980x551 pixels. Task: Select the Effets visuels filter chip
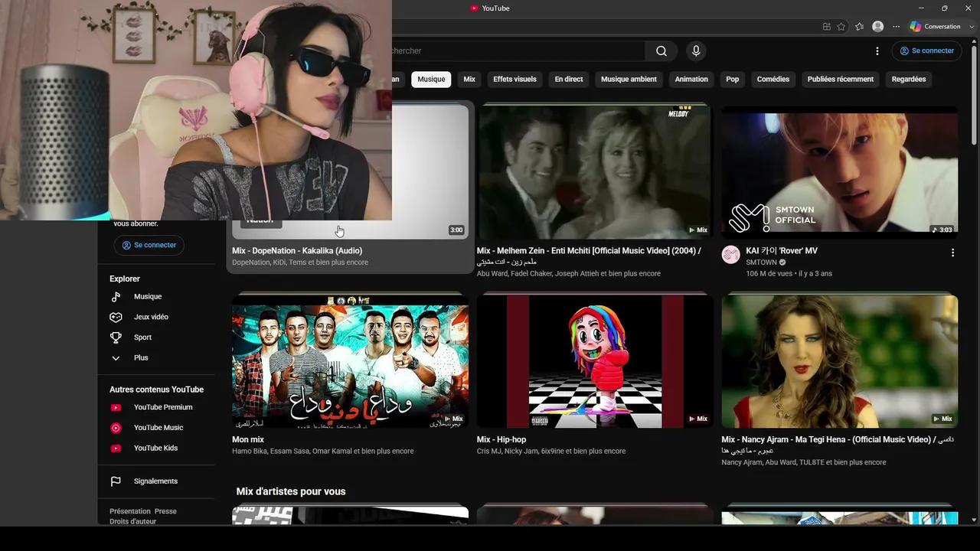pos(515,80)
